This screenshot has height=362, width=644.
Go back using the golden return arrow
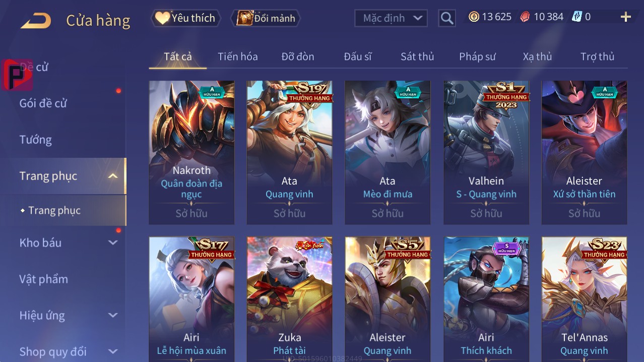click(x=35, y=21)
